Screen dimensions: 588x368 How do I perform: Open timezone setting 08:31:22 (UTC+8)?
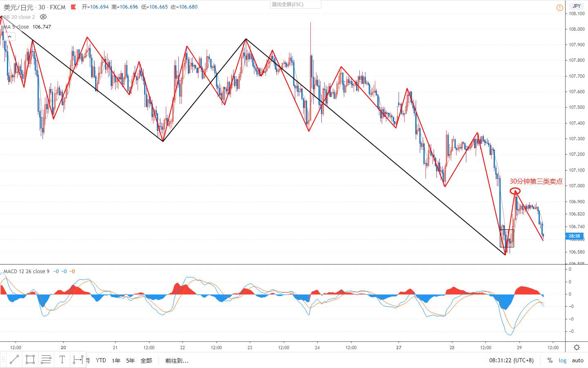coord(511,360)
